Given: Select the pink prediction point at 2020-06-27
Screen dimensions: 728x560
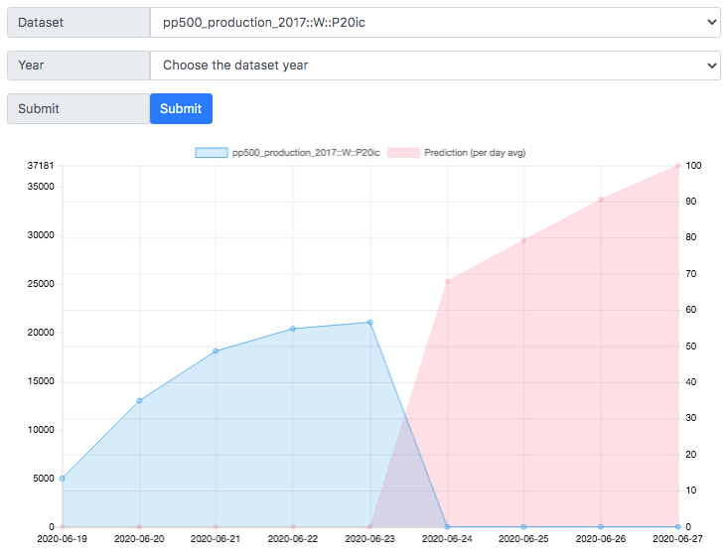Looking at the screenshot, I should coord(678,166).
